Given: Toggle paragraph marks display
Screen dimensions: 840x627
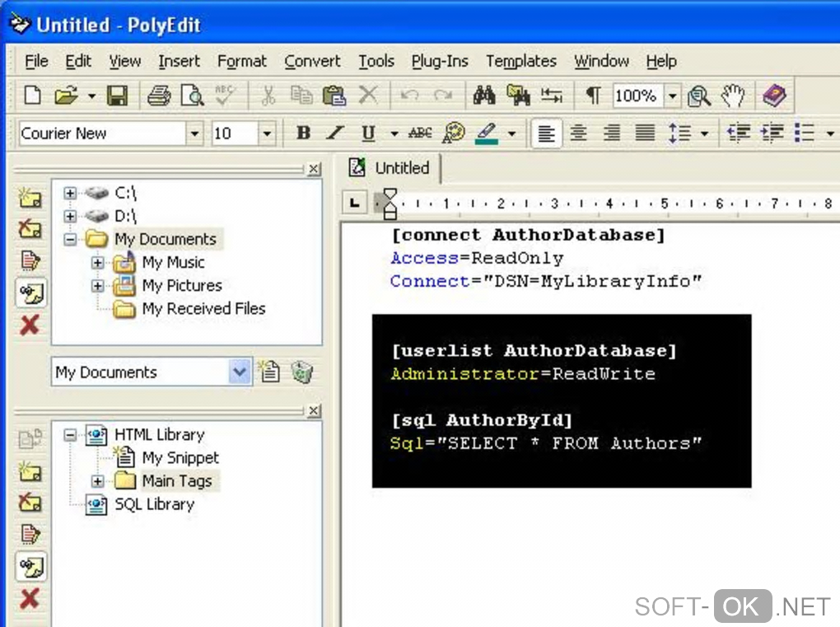Looking at the screenshot, I should (593, 96).
